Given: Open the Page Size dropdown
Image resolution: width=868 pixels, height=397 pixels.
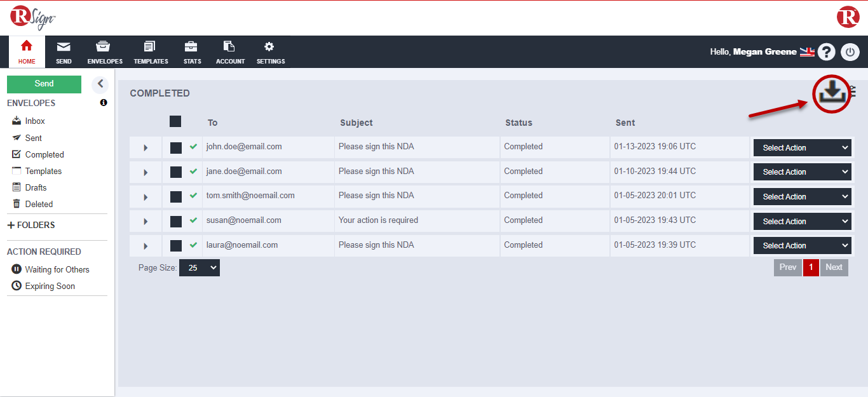Looking at the screenshot, I should (199, 268).
